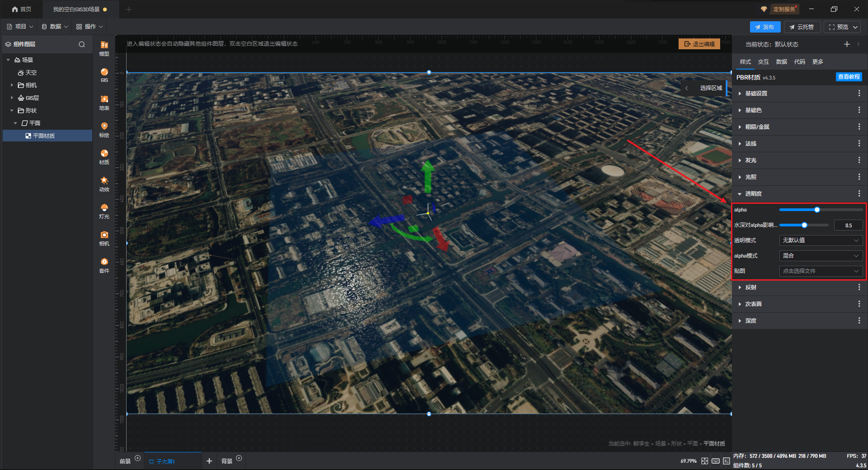Collapse the 形状 tree node
This screenshot has width=868, height=470.
pos(12,110)
